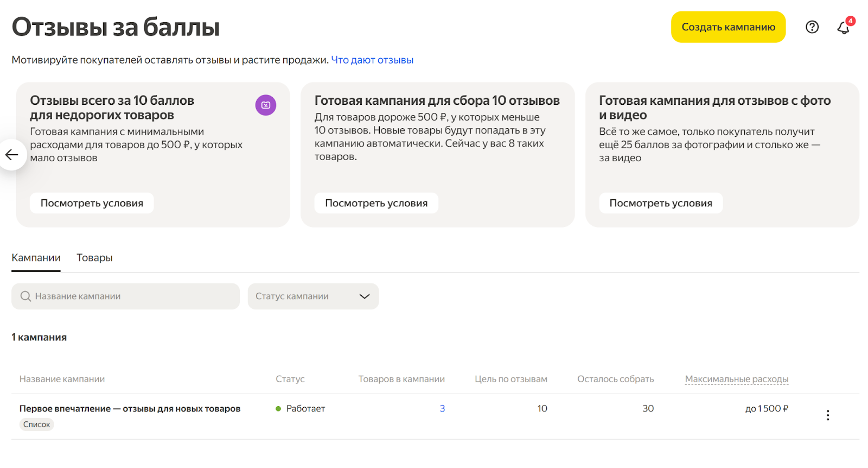
Task: Click the search magnifier icon
Action: tap(25, 296)
